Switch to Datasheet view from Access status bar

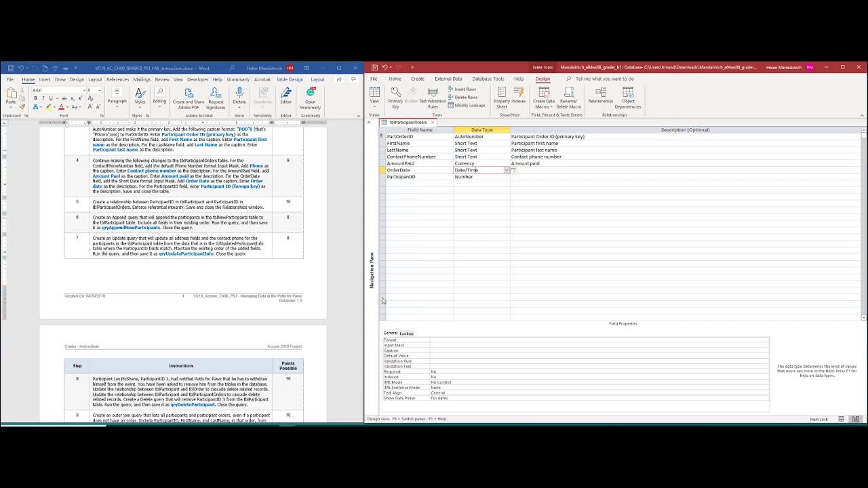pos(842,419)
